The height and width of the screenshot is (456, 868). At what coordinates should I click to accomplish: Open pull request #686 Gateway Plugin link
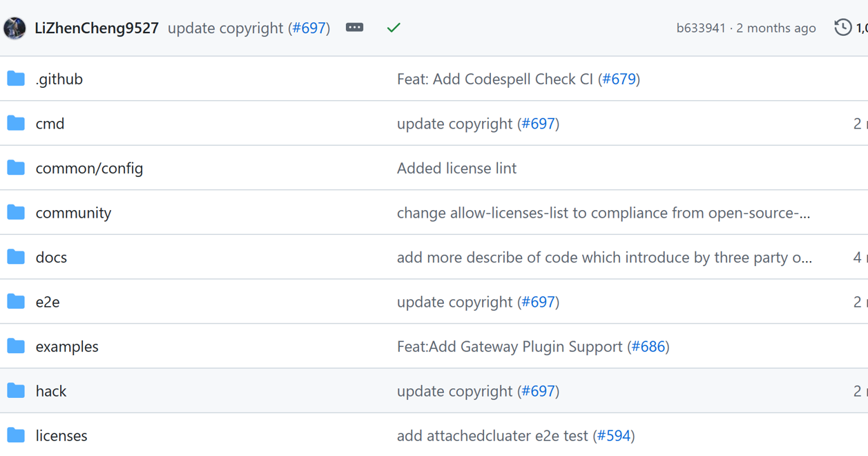coord(648,346)
